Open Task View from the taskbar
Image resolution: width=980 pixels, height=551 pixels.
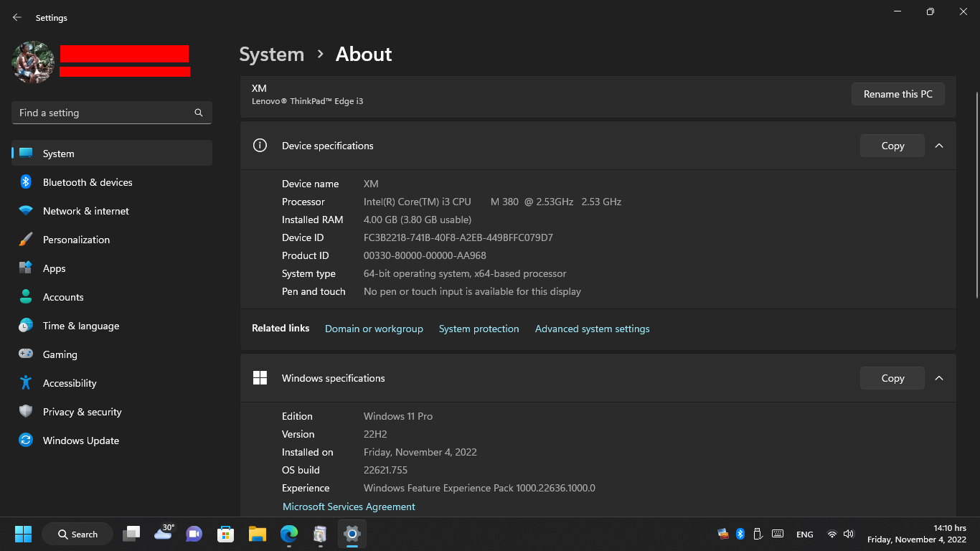[x=131, y=534]
